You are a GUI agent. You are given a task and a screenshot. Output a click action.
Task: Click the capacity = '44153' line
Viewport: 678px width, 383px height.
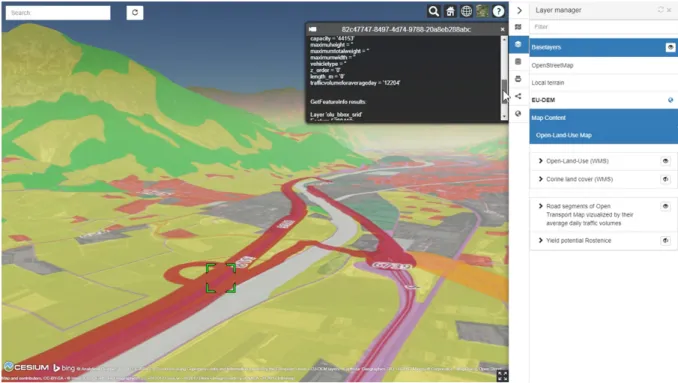pyautogui.click(x=332, y=38)
